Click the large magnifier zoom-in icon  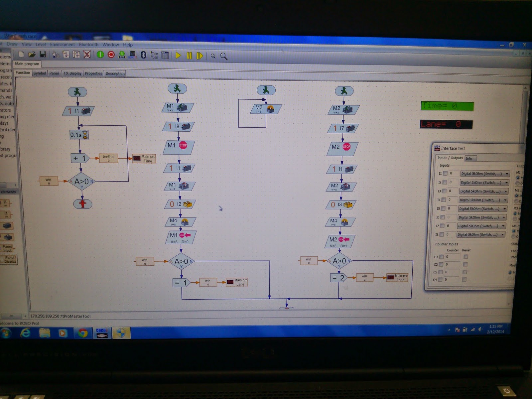coord(224,57)
